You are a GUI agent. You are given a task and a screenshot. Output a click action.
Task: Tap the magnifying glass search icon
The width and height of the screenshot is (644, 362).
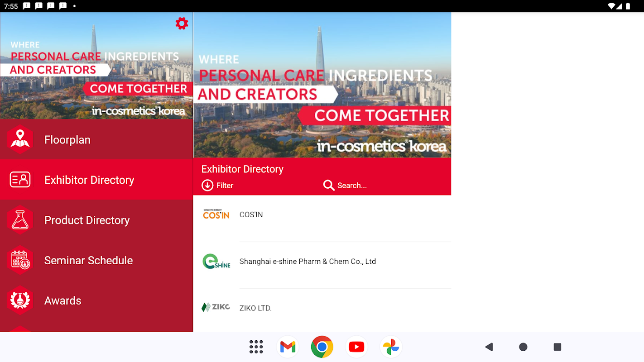pos(329,186)
